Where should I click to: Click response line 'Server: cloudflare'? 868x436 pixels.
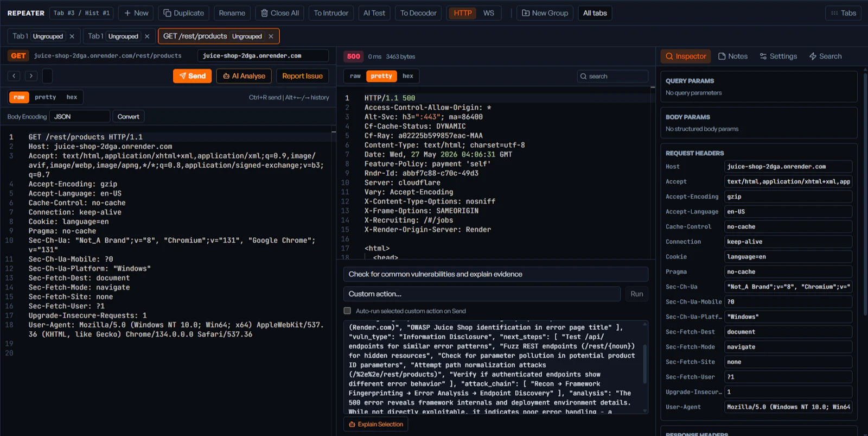point(402,182)
